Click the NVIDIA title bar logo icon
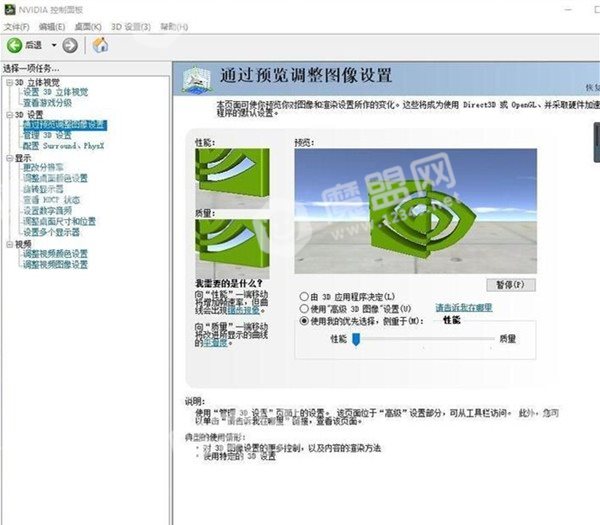This screenshot has width=600, height=525. pos(10,10)
